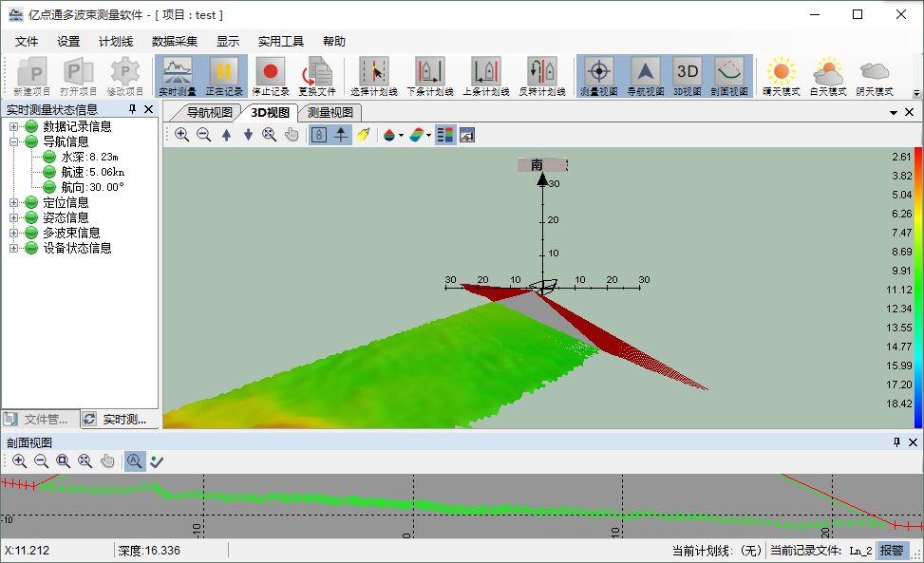Close the 实时测量状态信息 panel
924x563 pixels.
pos(148,109)
